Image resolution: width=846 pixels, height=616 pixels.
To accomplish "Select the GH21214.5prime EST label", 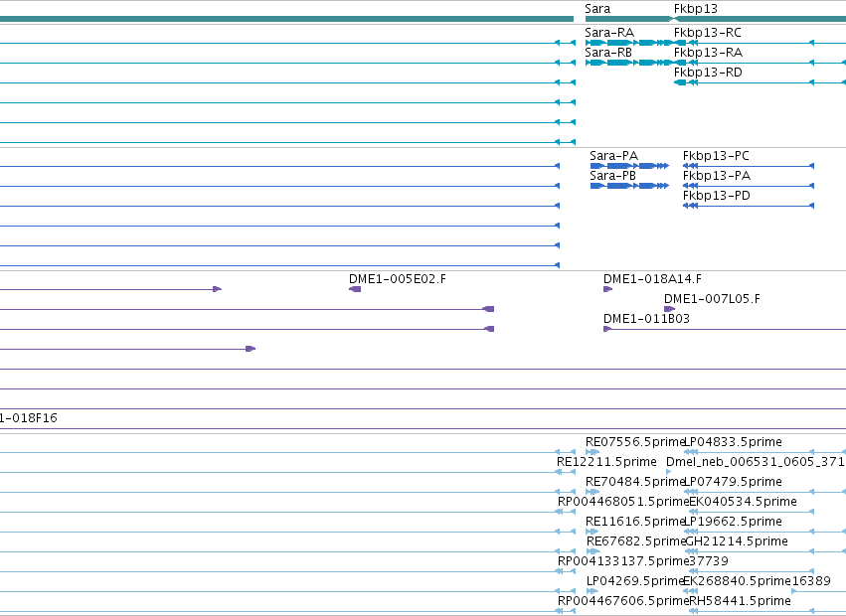I will pos(737,541).
